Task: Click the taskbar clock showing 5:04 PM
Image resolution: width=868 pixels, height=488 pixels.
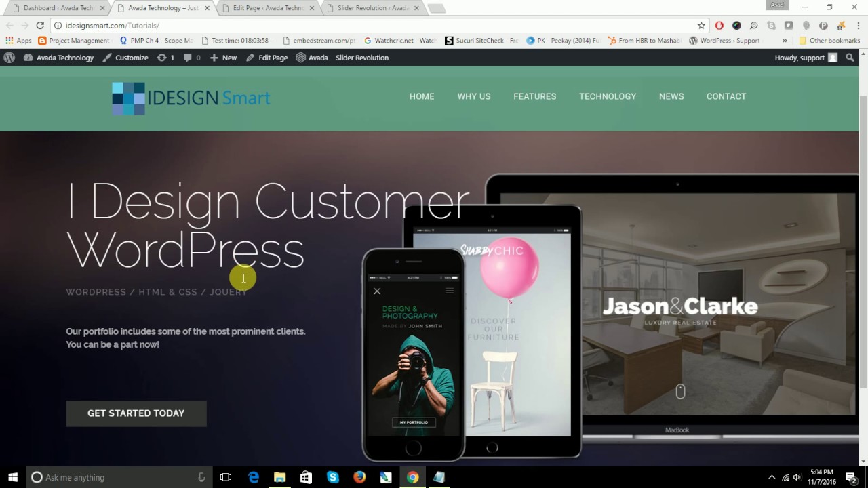Action: pos(821,477)
